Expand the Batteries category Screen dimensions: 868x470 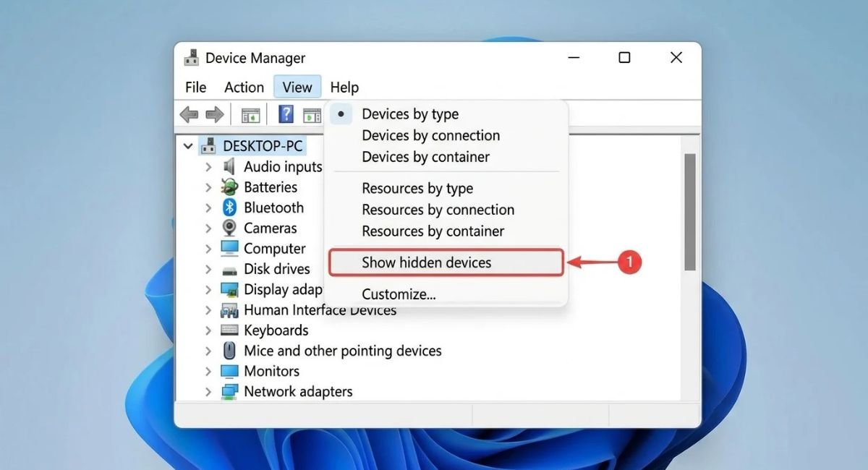coord(208,187)
